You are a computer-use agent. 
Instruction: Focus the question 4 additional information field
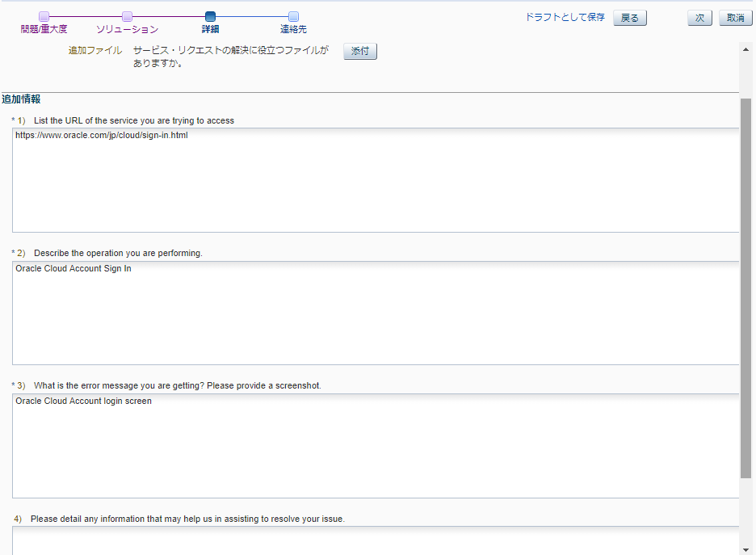point(376,540)
